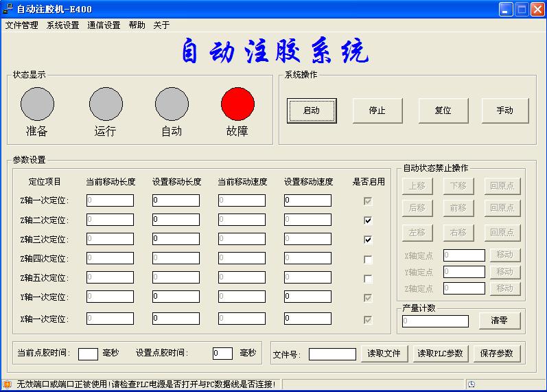Viewport: 547px width, 392px height.
Task: Click the gray 自动 auto indicator light
Action: [x=172, y=104]
